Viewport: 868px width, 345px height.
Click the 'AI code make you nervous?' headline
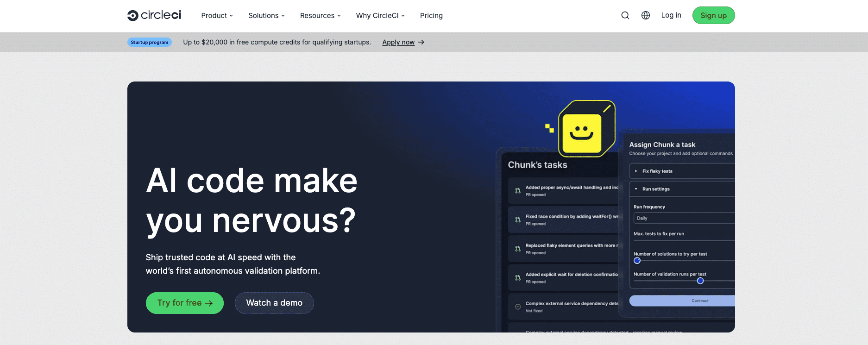pyautogui.click(x=252, y=201)
